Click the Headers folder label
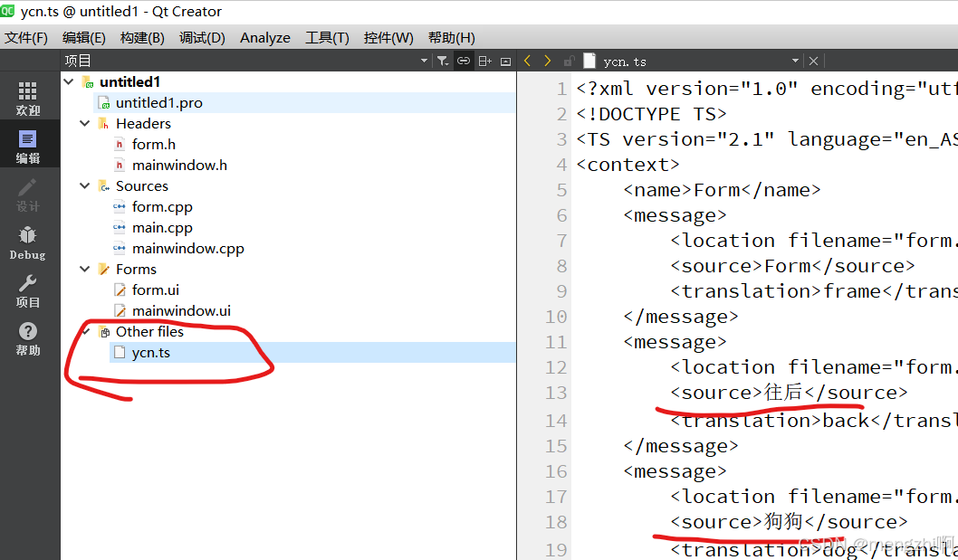 (143, 123)
